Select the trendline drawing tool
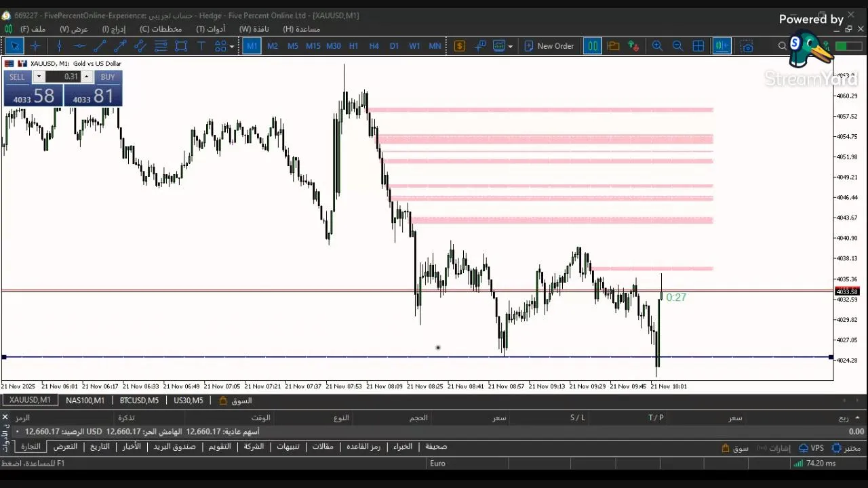Image resolution: width=868 pixels, height=488 pixels. coord(100,46)
